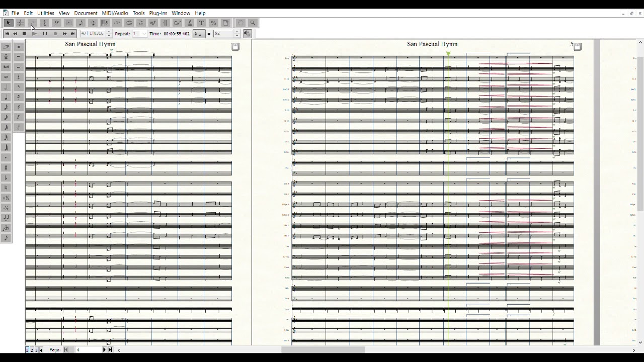
Task: Select the HyperScribe tool
Action: click(105, 23)
